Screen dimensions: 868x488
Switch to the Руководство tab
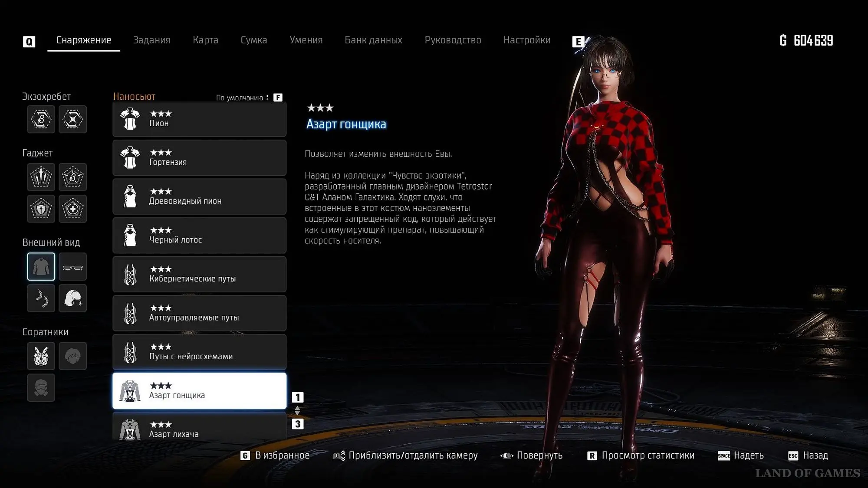coord(453,40)
